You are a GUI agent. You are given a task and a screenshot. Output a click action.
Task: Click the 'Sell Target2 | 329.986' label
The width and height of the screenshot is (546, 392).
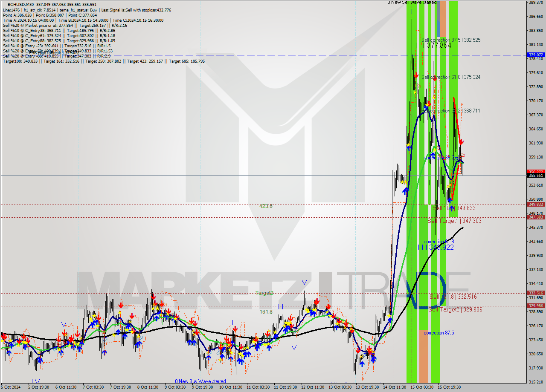coord(455,309)
